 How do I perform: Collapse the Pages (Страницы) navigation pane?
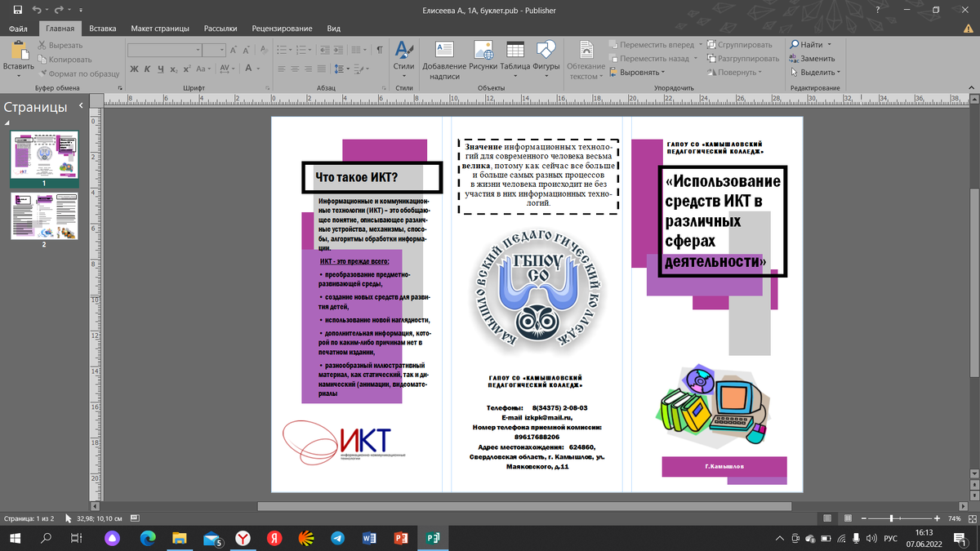[x=81, y=106]
